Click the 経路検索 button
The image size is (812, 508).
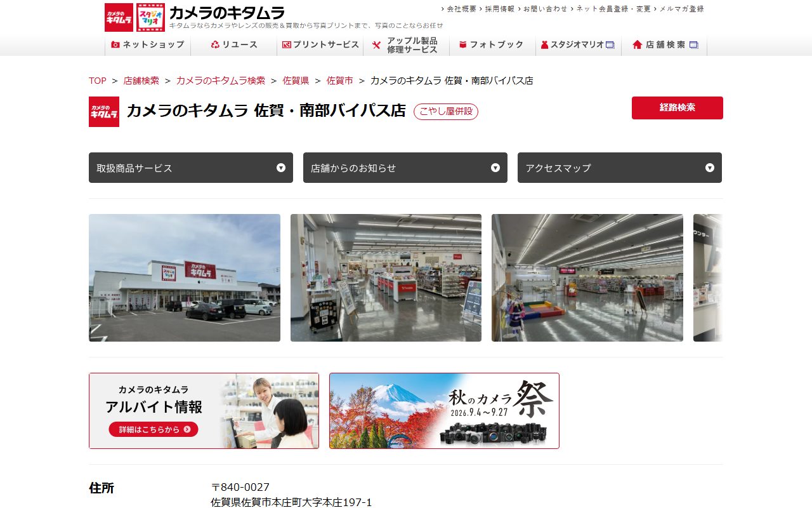[678, 108]
